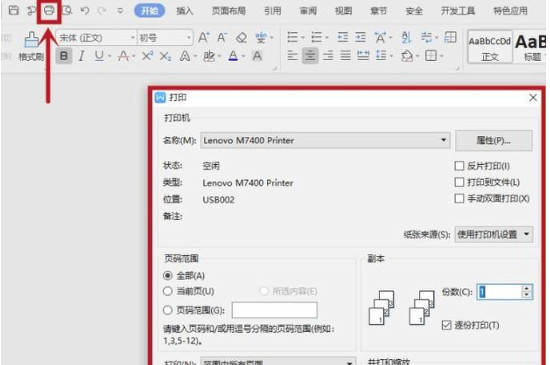Select the 正文 style
The image size is (550, 365).
(x=490, y=47)
